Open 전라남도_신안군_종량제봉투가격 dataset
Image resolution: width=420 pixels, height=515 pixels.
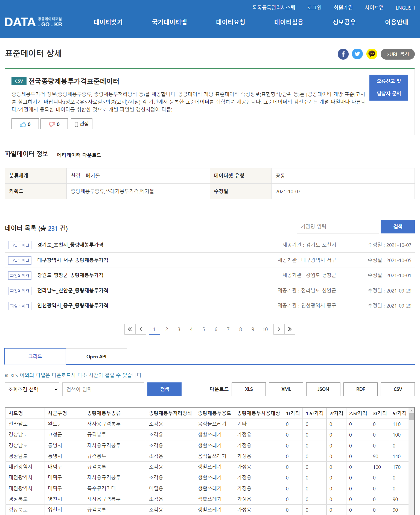(73, 291)
